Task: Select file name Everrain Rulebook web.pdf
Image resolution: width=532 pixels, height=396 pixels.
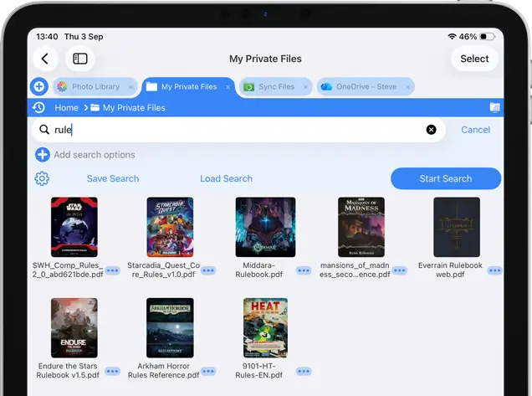Action: tap(450, 270)
